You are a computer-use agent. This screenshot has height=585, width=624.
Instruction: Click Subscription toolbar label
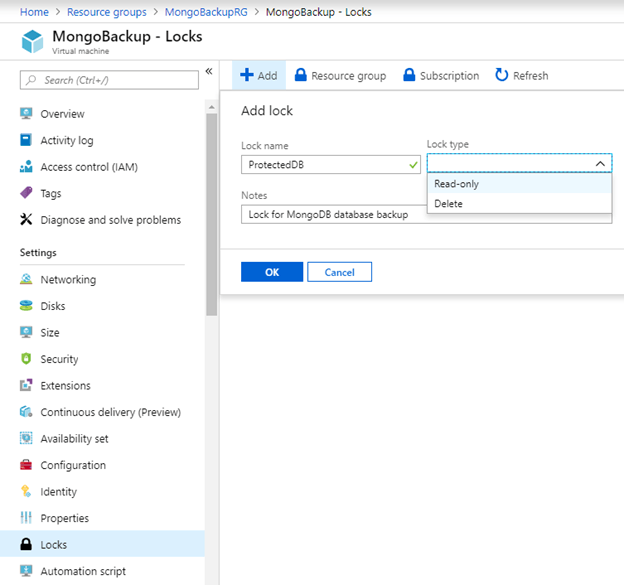(450, 76)
